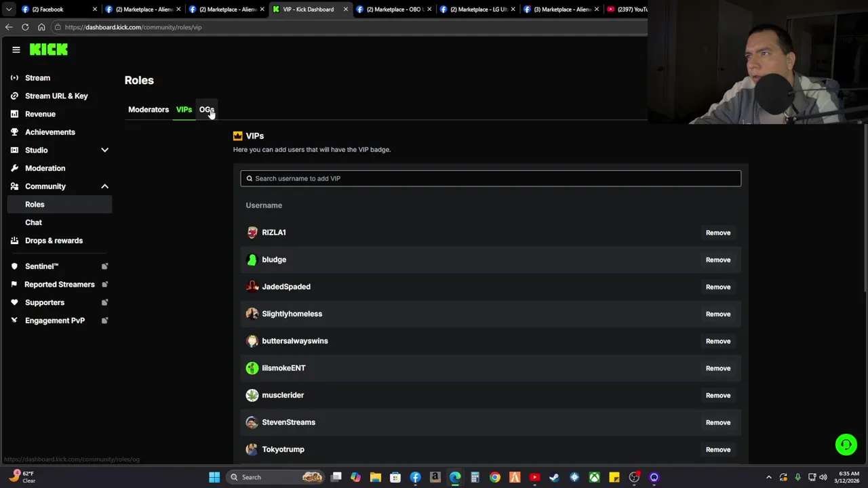Collapse the Community section chevron

104,186
